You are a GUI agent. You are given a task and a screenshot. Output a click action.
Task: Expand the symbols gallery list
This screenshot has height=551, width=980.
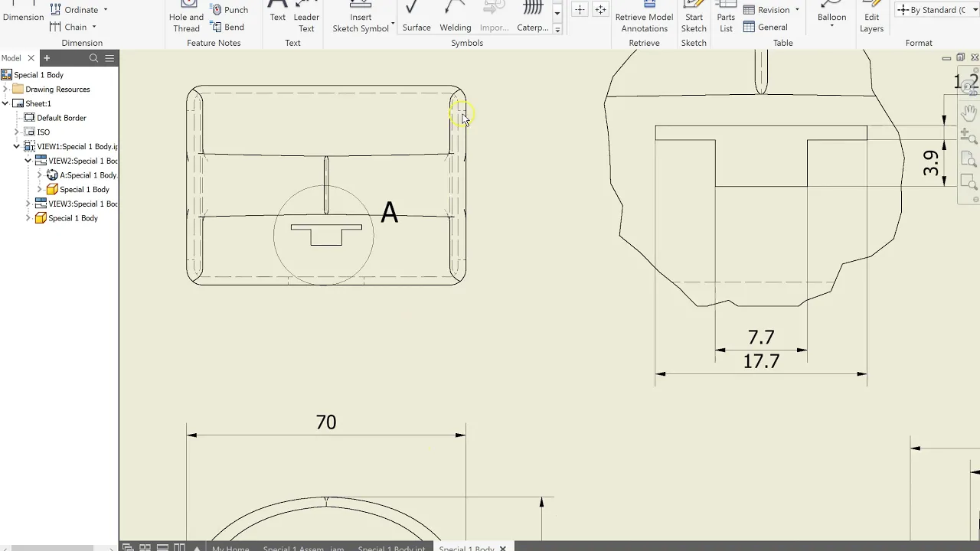(557, 30)
